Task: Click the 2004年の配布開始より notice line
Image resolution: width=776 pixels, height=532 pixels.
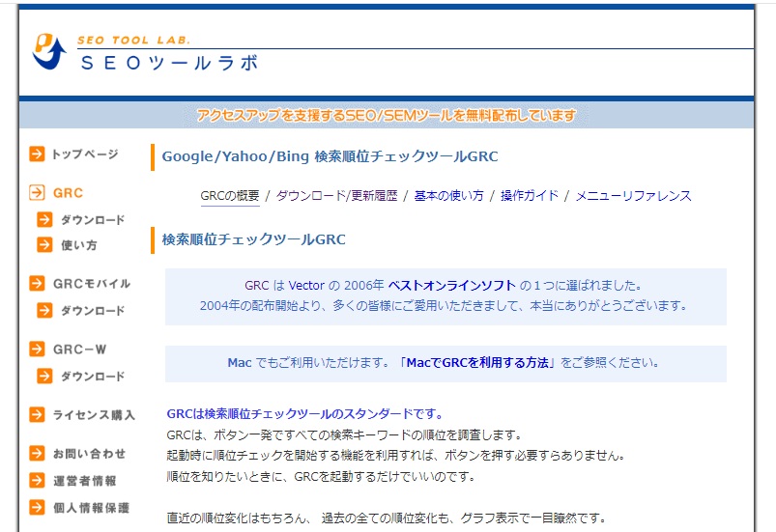Action: pyautogui.click(x=444, y=306)
